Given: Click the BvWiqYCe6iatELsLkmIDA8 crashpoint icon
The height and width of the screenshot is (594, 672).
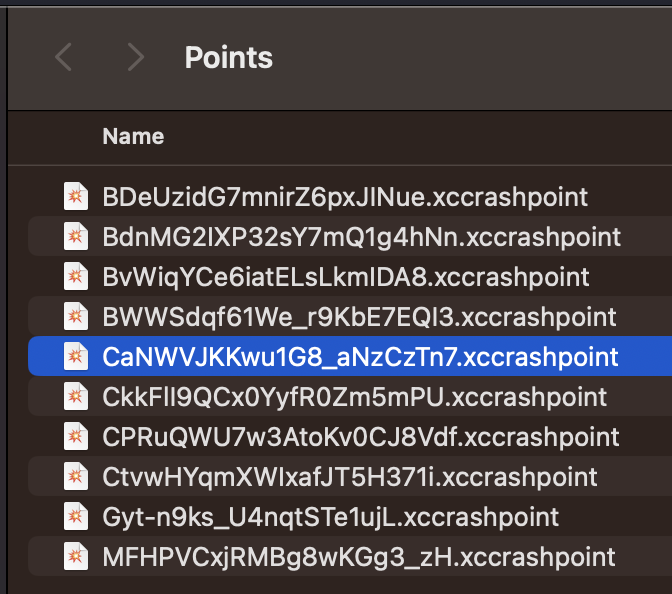Looking at the screenshot, I should [x=77, y=276].
